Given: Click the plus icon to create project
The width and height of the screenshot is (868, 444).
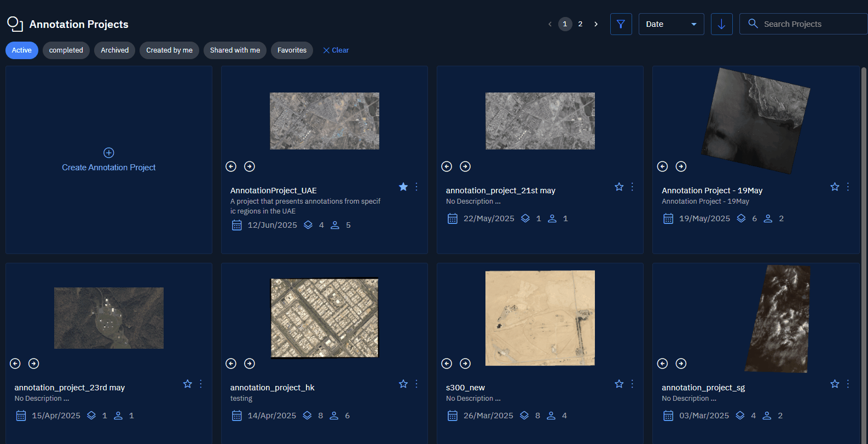Looking at the screenshot, I should (109, 153).
